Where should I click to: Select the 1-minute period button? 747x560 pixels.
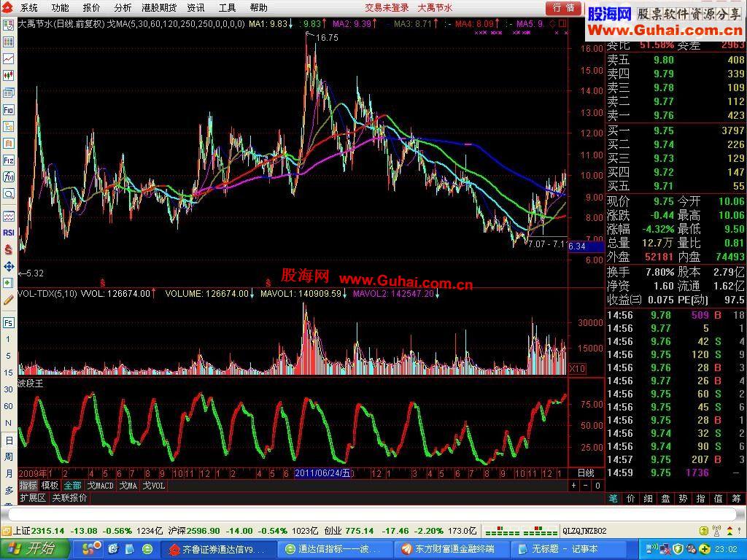[x=8, y=339]
